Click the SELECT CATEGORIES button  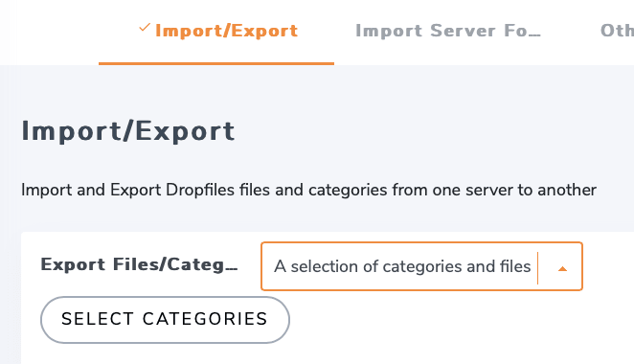(x=165, y=320)
